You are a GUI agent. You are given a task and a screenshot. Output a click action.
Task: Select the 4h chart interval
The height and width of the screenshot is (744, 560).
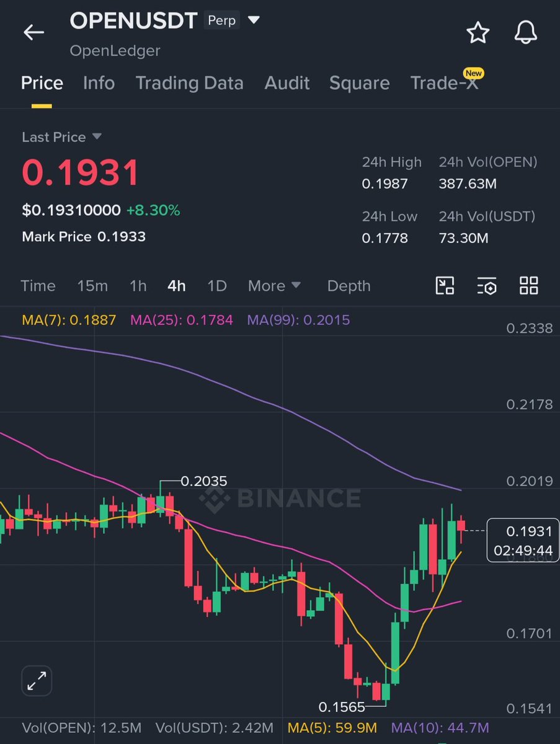(x=176, y=286)
